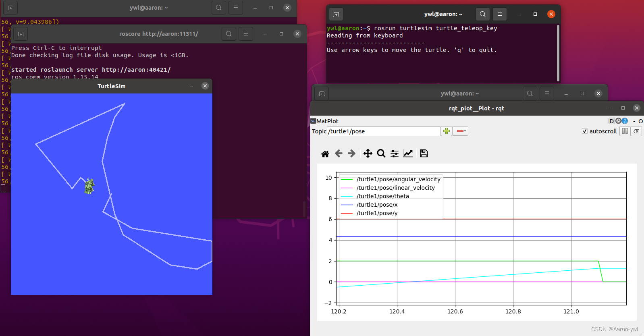Go back to previous plot view
Image resolution: width=644 pixels, height=336 pixels.
(339, 153)
